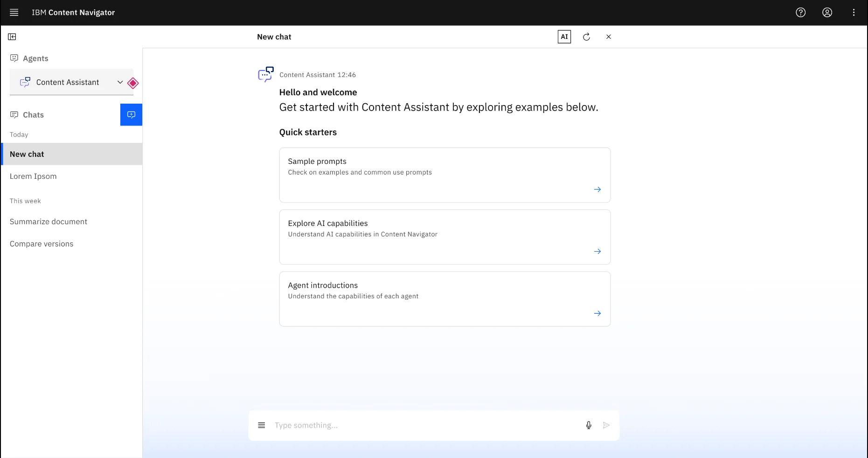Open the Explore AI capabilities card
The image size is (868, 458).
pos(444,237)
